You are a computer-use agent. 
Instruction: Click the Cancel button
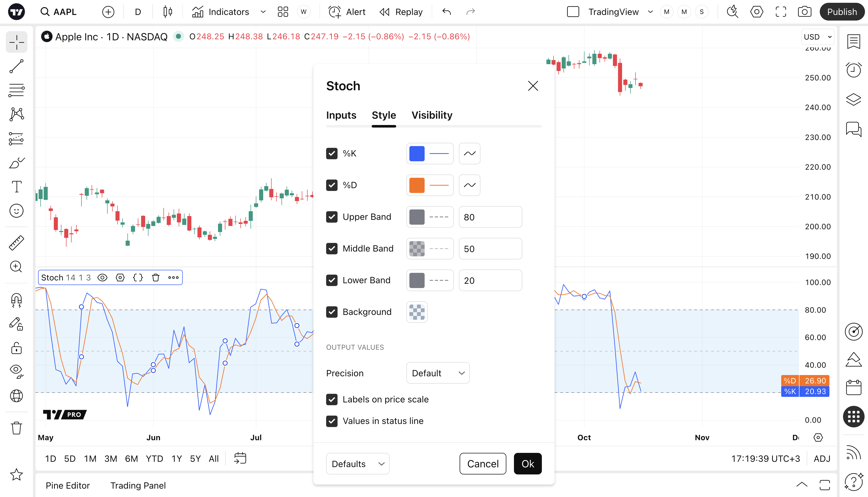(482, 464)
